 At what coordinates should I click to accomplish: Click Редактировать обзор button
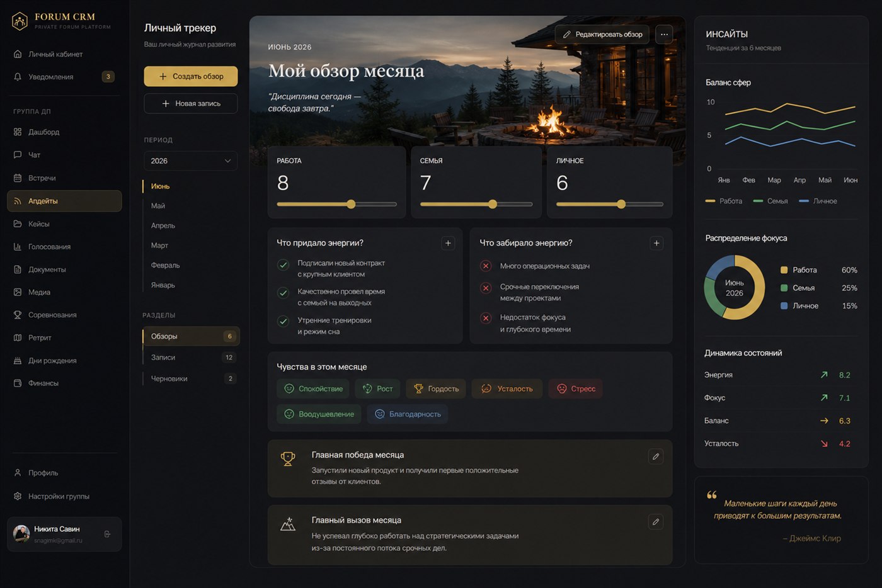(602, 35)
